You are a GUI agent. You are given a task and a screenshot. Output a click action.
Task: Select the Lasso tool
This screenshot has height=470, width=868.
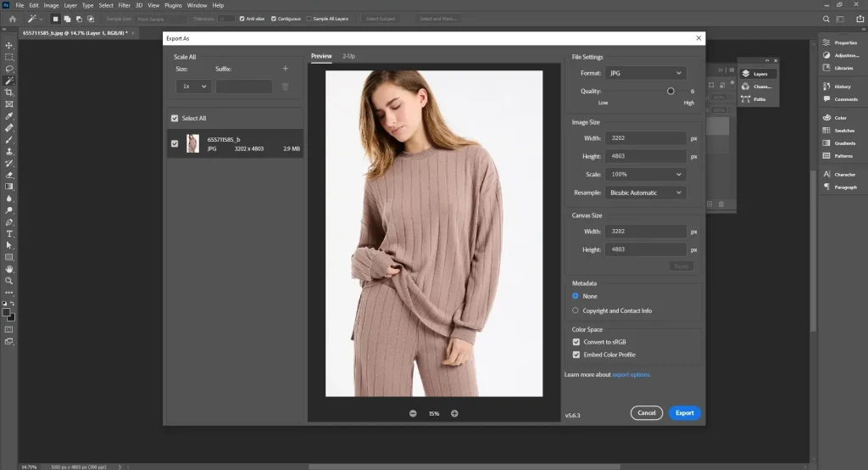pos(8,69)
